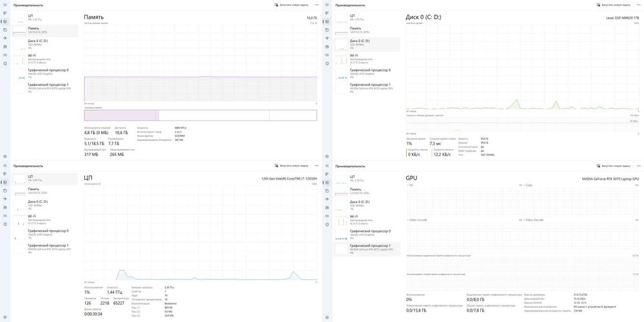The width and height of the screenshot is (644, 322).
Task: Open more options (…) in Диск 0 window
Action: coord(639,5)
